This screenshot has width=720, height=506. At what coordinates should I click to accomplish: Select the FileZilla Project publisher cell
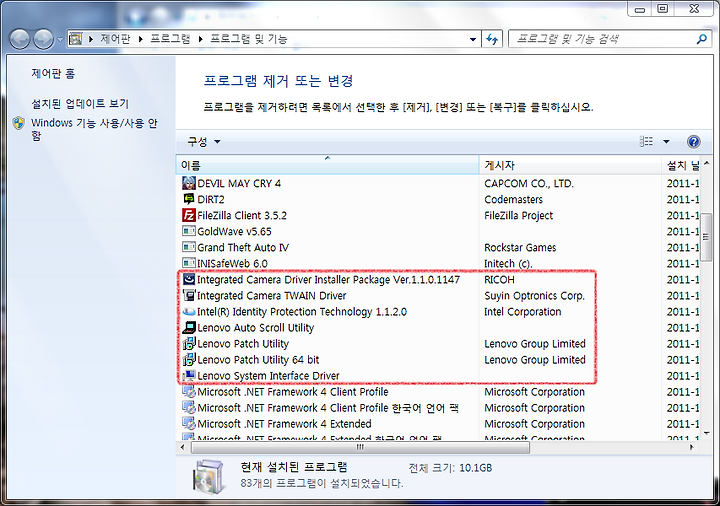click(518, 215)
